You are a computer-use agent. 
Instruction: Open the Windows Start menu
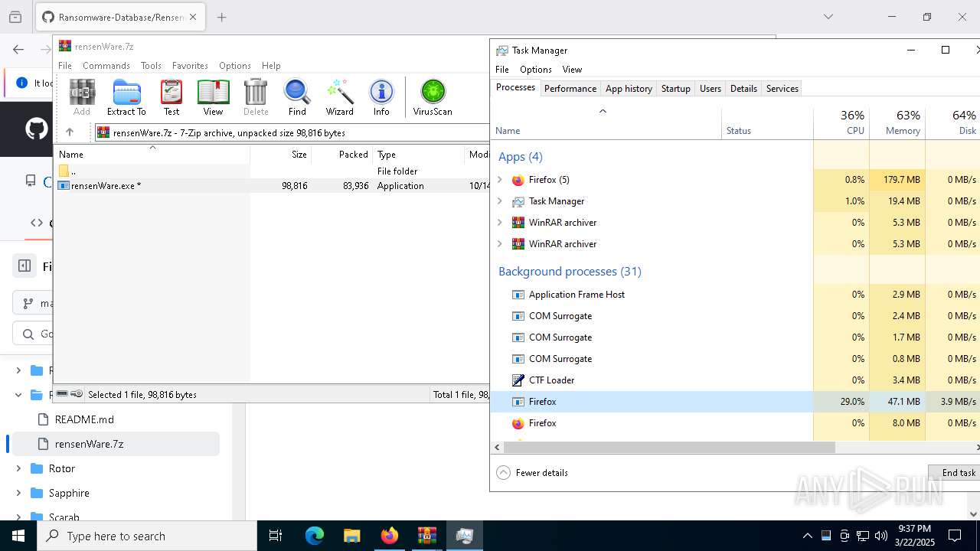click(18, 536)
